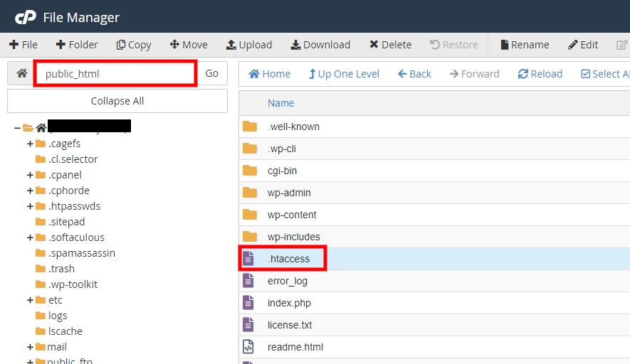Click the .well-known folder icon

click(x=250, y=127)
